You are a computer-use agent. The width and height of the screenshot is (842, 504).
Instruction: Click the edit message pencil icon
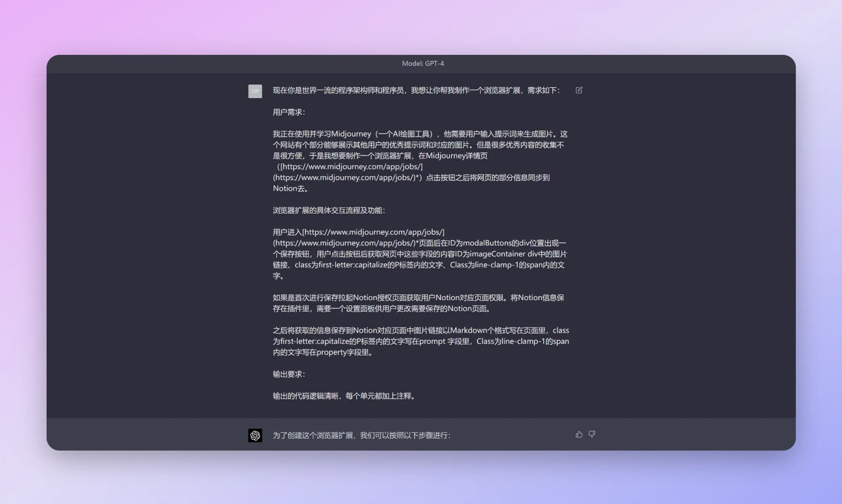pos(579,90)
